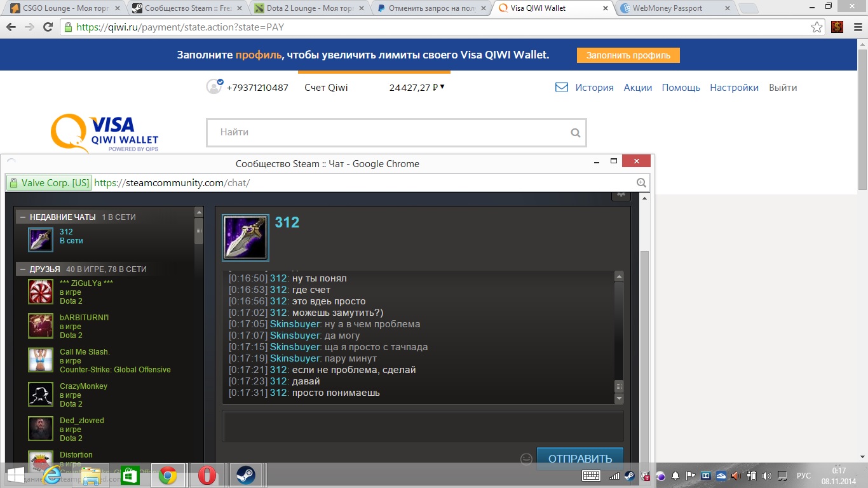868x488 pixels.
Task: Click the QIWI messages envelope icon
Action: point(562,88)
